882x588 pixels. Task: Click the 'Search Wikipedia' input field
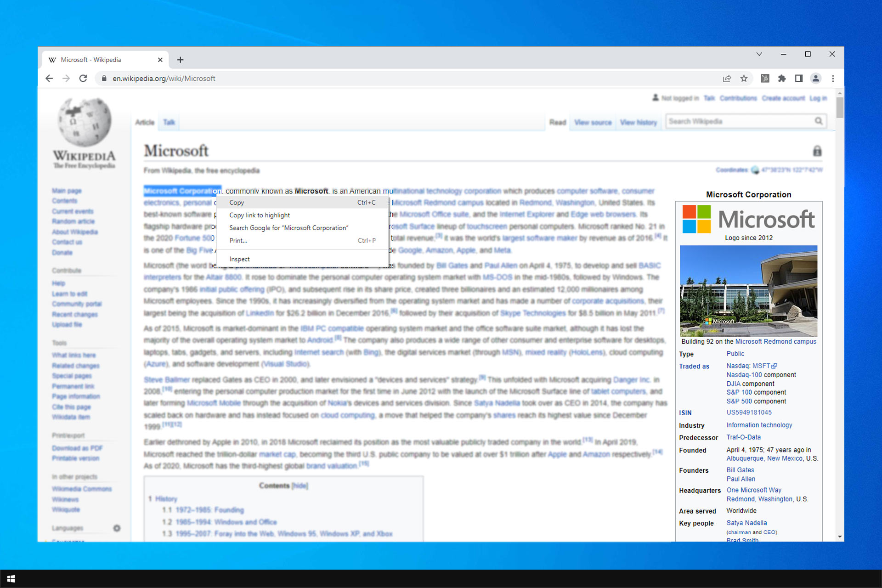point(740,121)
